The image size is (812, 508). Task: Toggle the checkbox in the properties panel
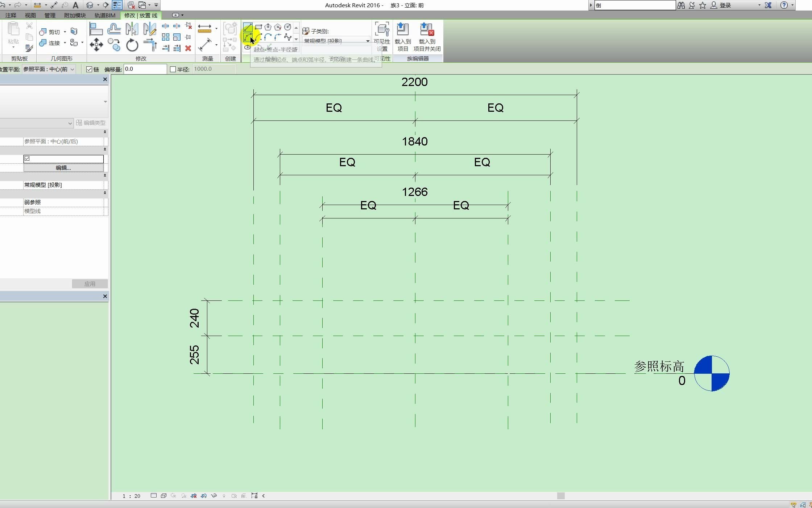27,159
